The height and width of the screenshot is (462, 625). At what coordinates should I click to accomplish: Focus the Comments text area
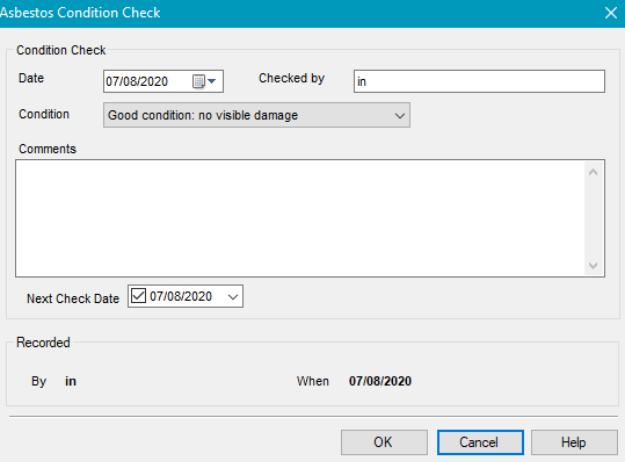click(300, 218)
